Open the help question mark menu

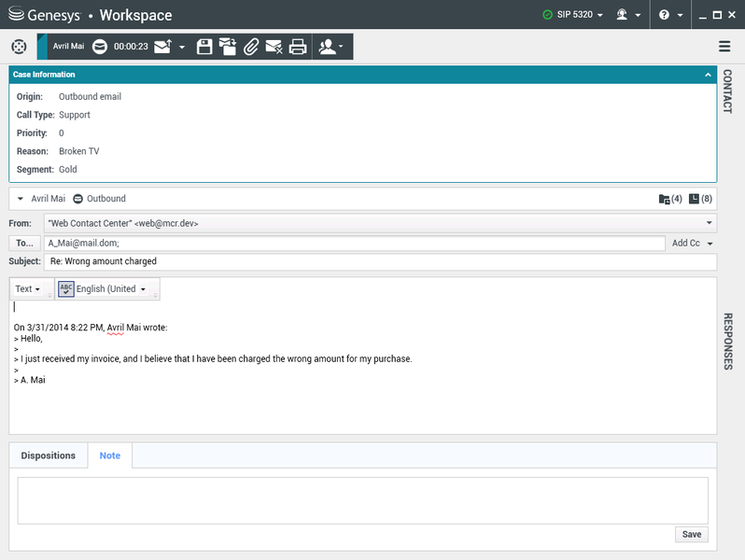pyautogui.click(x=670, y=15)
